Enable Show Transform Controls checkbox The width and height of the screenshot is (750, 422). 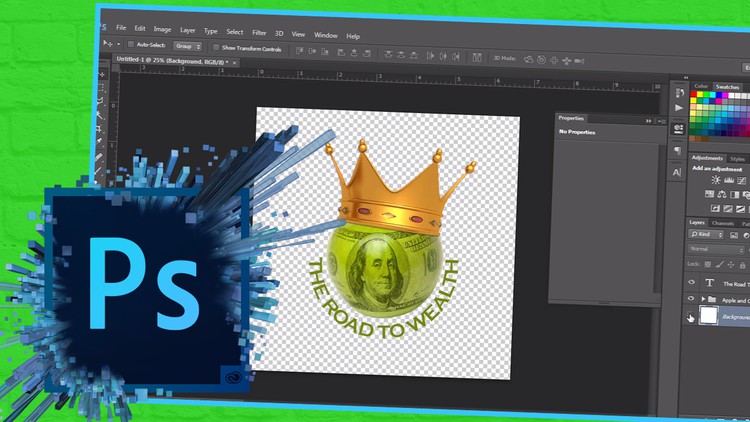click(x=216, y=47)
